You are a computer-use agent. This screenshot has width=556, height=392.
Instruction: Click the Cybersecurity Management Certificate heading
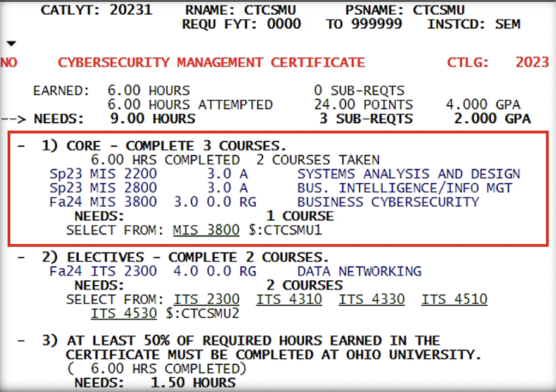pos(211,62)
